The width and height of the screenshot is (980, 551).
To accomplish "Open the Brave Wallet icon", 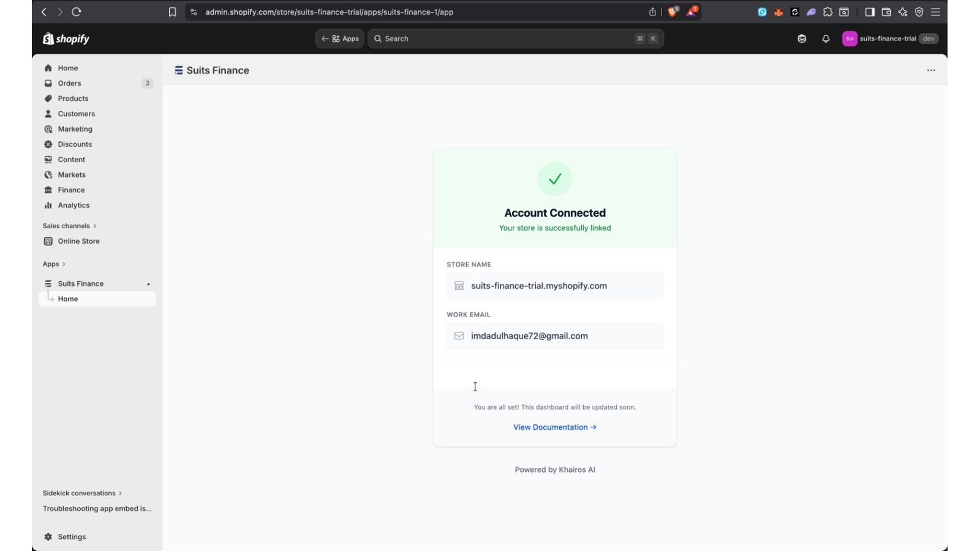I will click(886, 12).
